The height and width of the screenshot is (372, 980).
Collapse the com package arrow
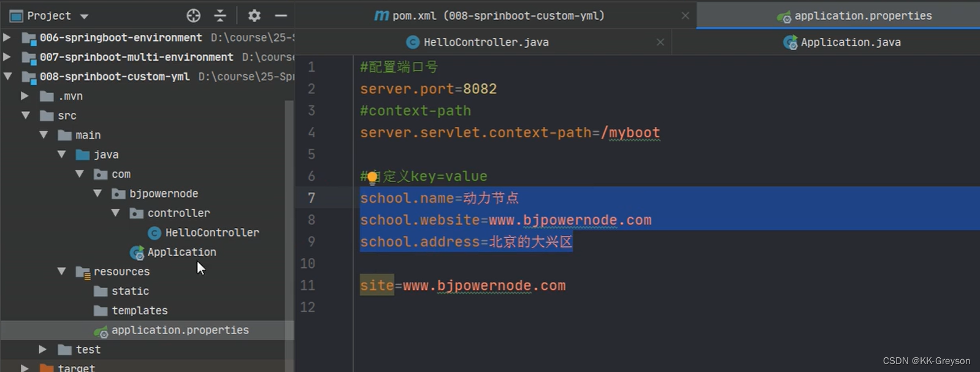[79, 174]
